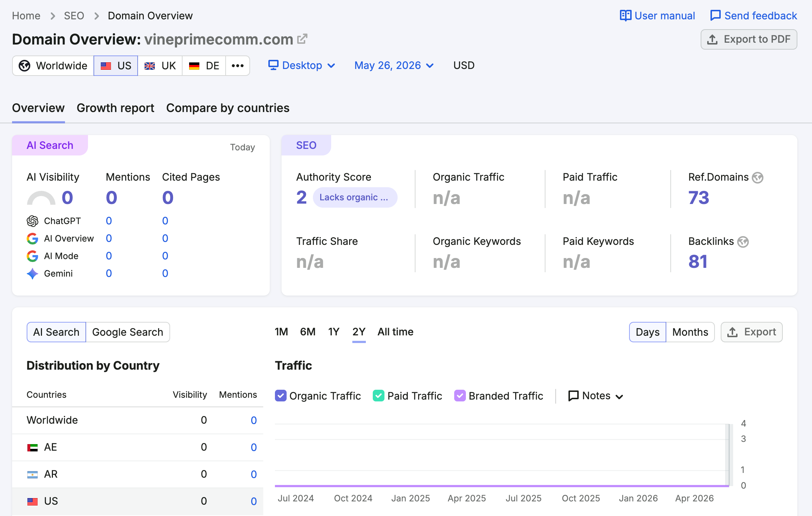
Task: Open the external link icon beside vineprimecomm.com
Action: tap(302, 39)
